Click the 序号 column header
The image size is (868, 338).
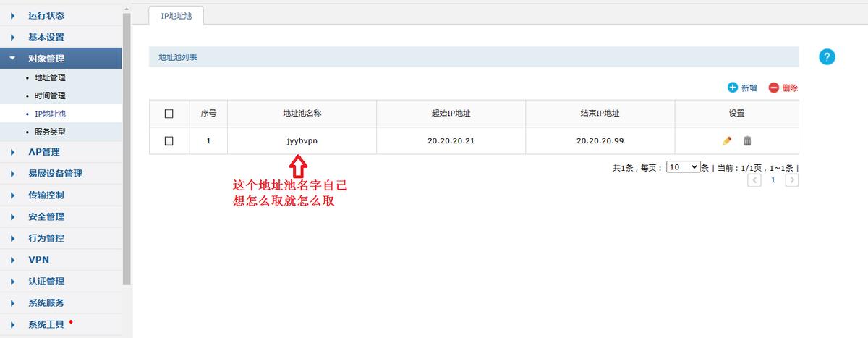coord(208,114)
